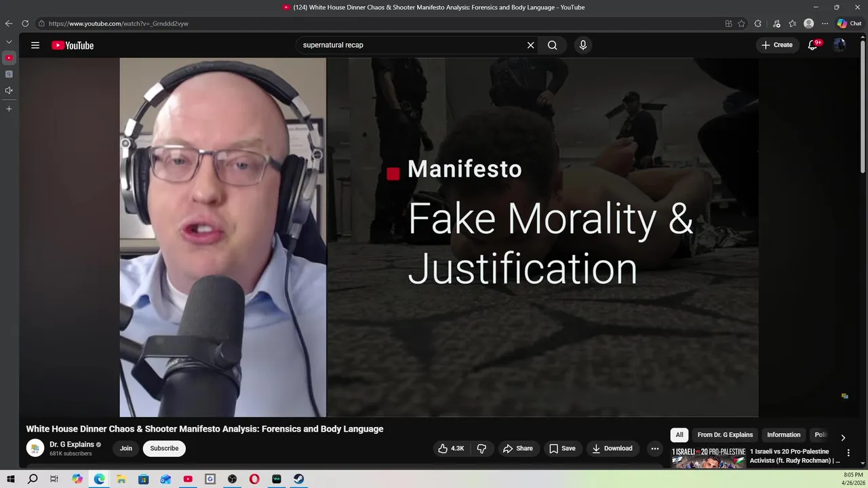The image size is (868, 488).
Task: Open the notifications bell
Action: (813, 45)
